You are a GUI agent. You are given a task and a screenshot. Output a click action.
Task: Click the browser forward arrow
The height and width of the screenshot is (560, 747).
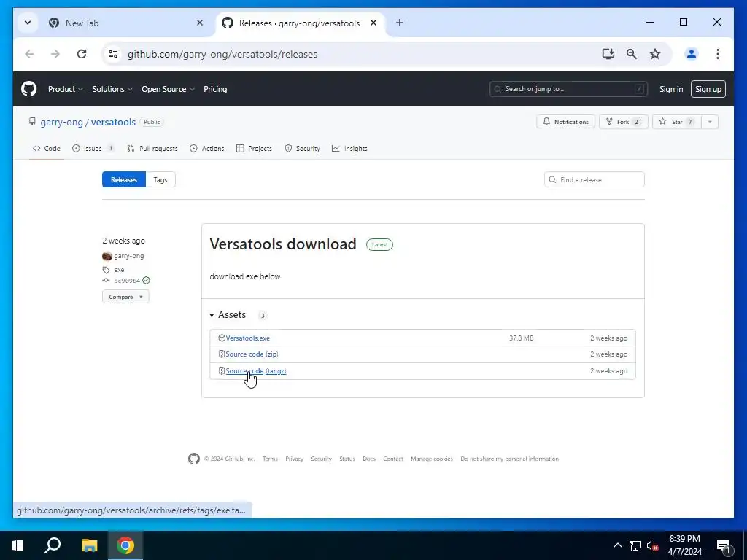click(x=55, y=54)
